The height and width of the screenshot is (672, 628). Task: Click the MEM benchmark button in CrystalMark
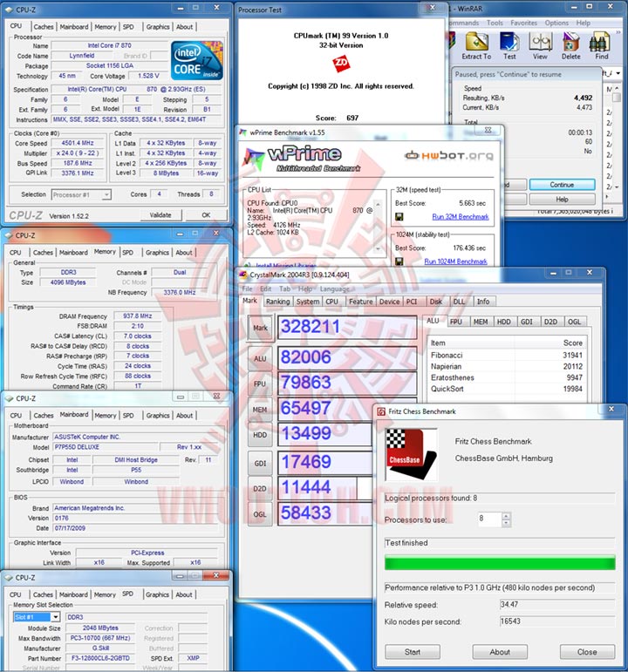point(261,410)
